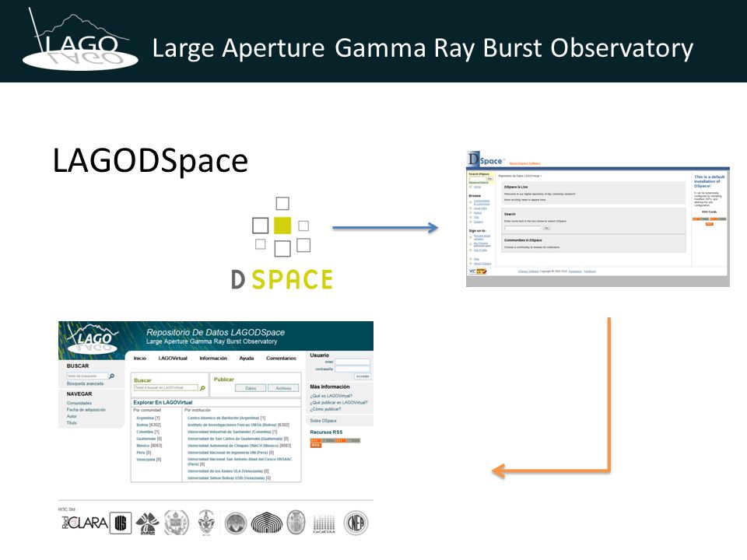The width and height of the screenshot is (747, 560).
Task: Click the Acceder login button
Action: [363, 376]
